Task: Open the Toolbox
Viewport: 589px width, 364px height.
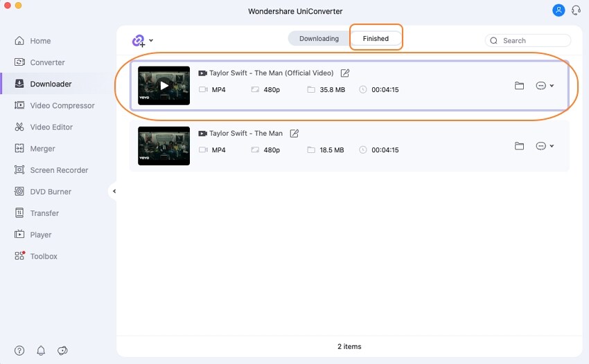Action: 35,256
